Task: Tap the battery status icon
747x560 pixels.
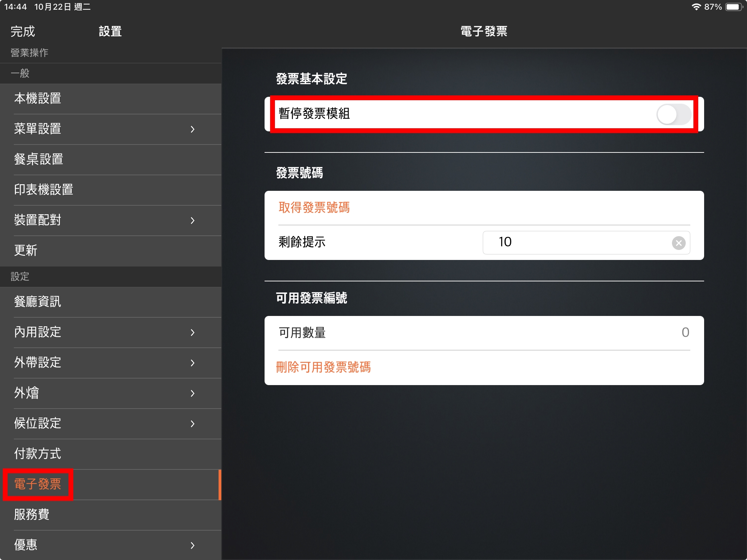Action: point(734,7)
